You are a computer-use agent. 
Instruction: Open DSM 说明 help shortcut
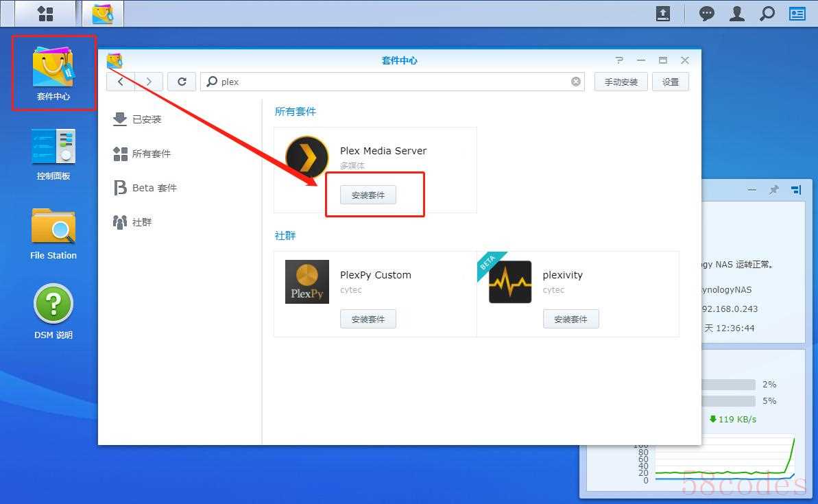coord(53,311)
